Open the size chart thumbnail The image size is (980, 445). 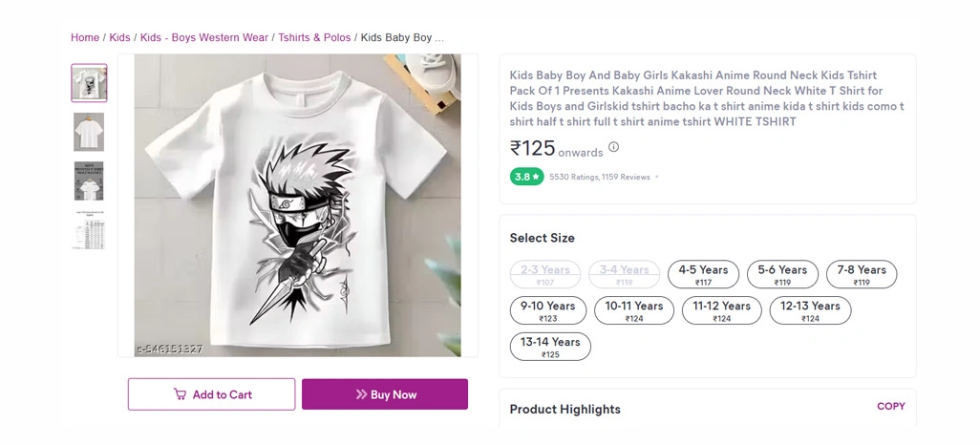pos(89,231)
